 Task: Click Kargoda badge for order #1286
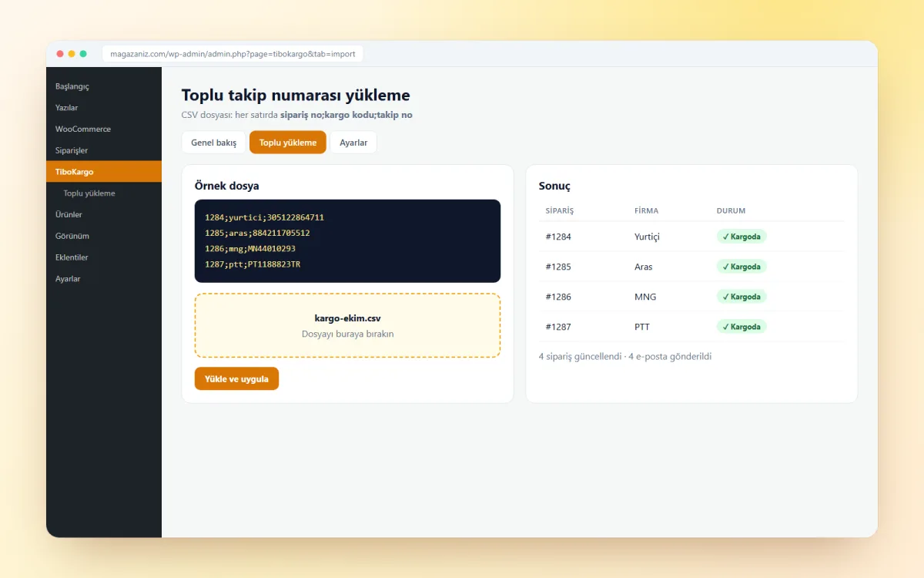coord(742,297)
